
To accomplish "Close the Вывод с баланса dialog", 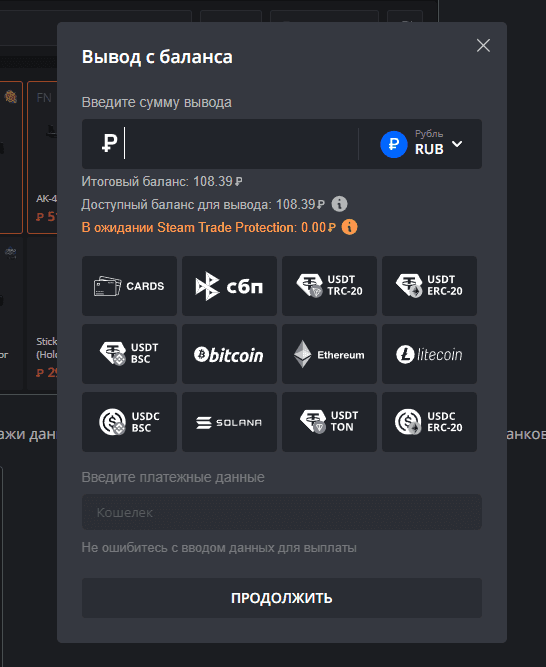I will [483, 46].
